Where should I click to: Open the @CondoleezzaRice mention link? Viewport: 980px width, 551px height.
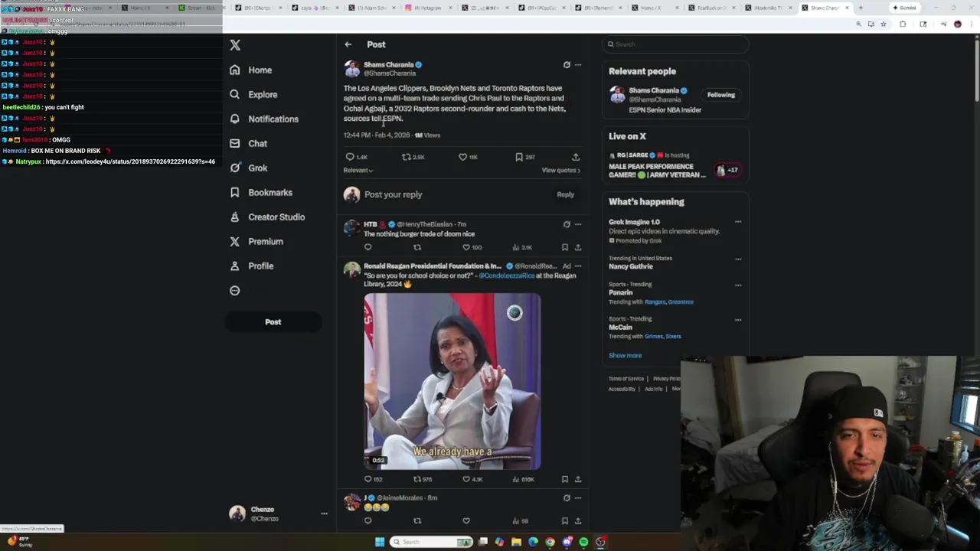(507, 275)
